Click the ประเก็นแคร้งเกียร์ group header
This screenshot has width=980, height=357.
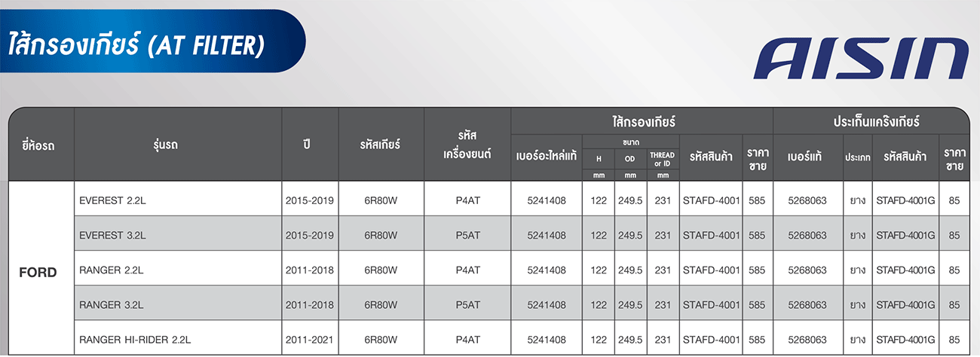coord(871,121)
